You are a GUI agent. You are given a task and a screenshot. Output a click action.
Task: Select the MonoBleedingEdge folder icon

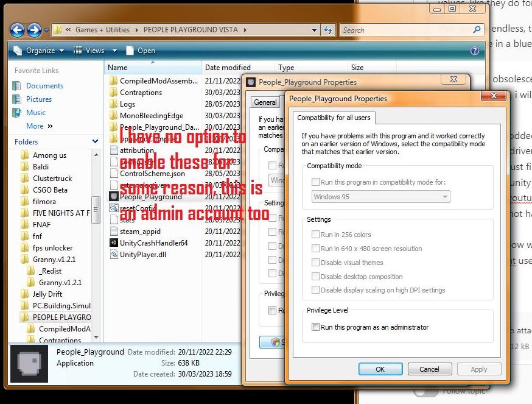pyautogui.click(x=113, y=116)
